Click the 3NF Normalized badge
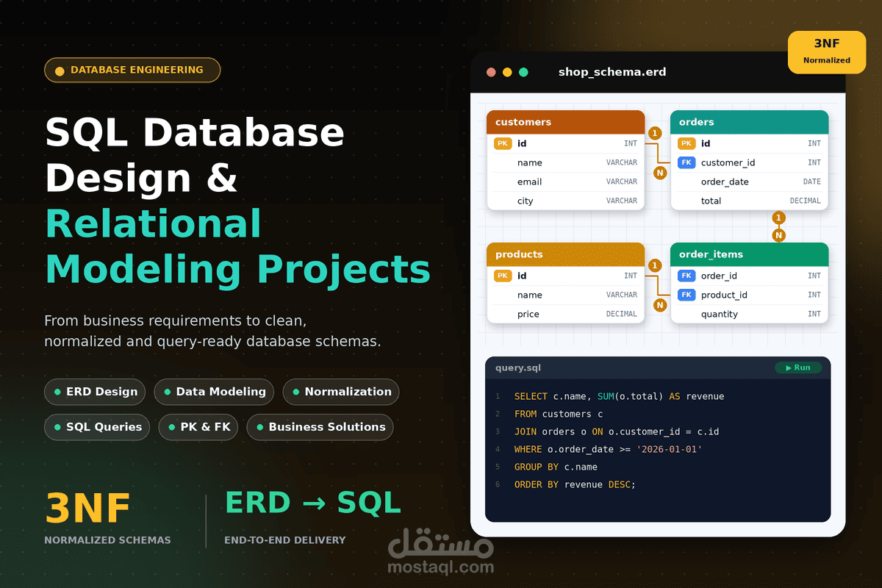 (826, 52)
